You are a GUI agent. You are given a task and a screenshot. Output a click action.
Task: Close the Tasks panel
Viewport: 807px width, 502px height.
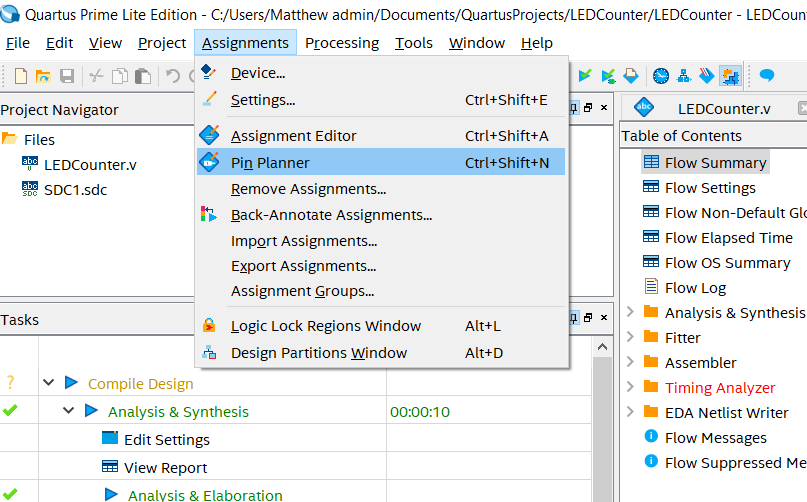604,318
